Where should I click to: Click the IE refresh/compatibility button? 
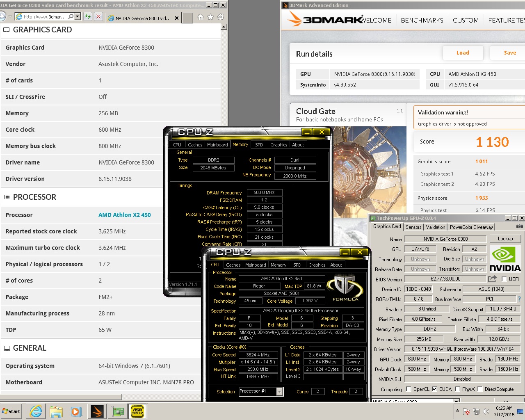click(88, 17)
